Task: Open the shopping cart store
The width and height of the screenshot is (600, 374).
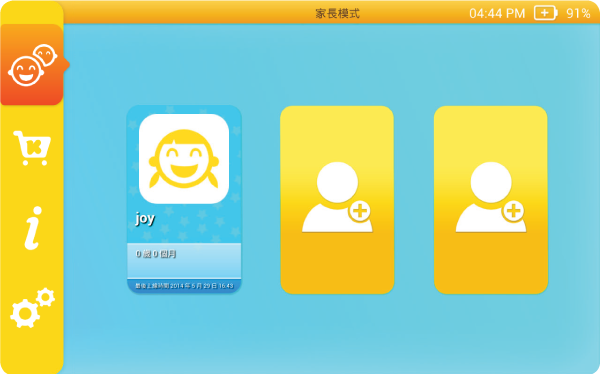Action: [x=32, y=148]
